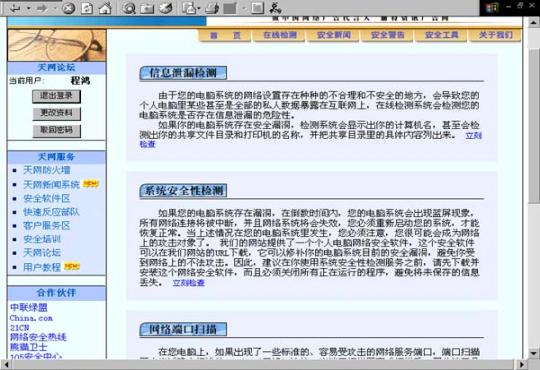This screenshot has height=370, width=540.
Task: Open the Favorites folder icon
Action: click(x=147, y=9)
